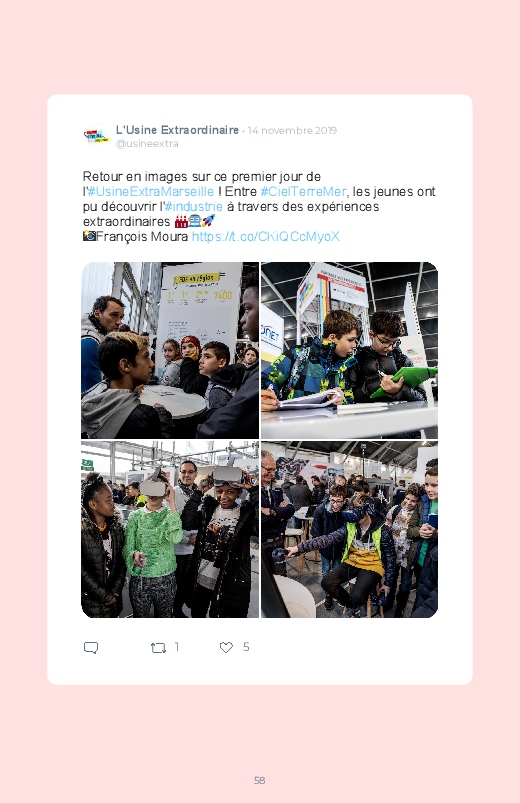Open the #CielTerreMer hashtag
The height and width of the screenshot is (803, 520).
pyautogui.click(x=303, y=192)
